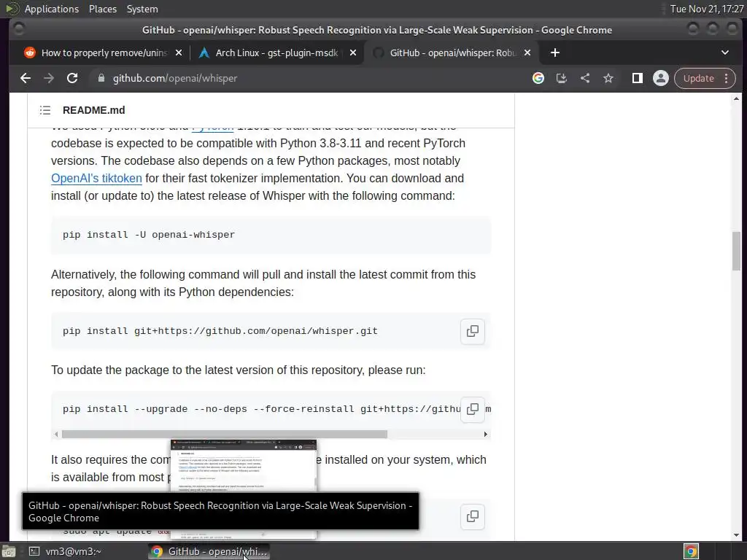This screenshot has height=560, width=747.
Task: Click scroll-up arrow of page scrollbar
Action: click(x=736, y=99)
